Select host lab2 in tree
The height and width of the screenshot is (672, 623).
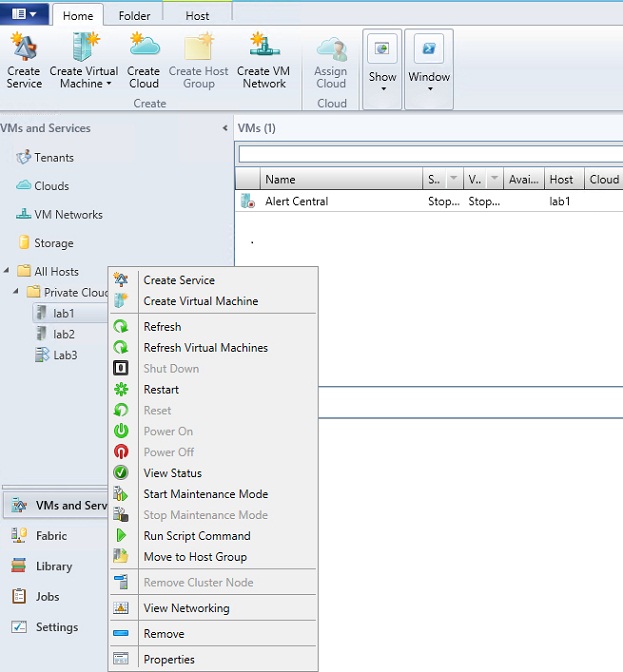coord(56,334)
